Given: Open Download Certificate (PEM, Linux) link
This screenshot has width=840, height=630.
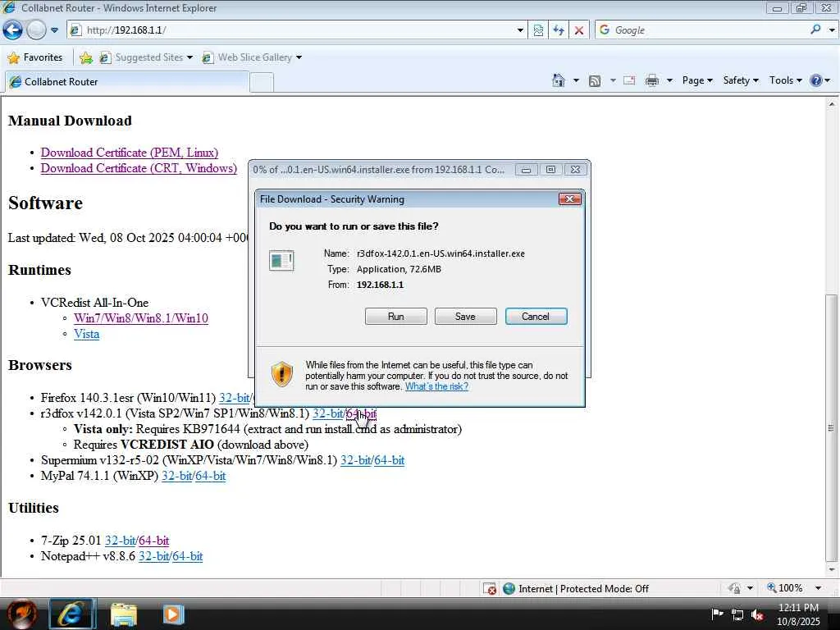Looking at the screenshot, I should tap(130, 153).
